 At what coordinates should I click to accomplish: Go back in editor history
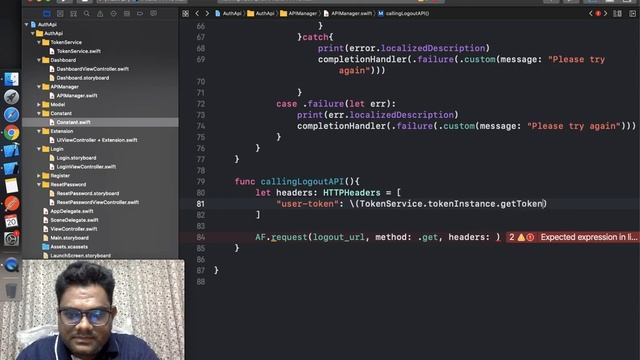point(197,13)
